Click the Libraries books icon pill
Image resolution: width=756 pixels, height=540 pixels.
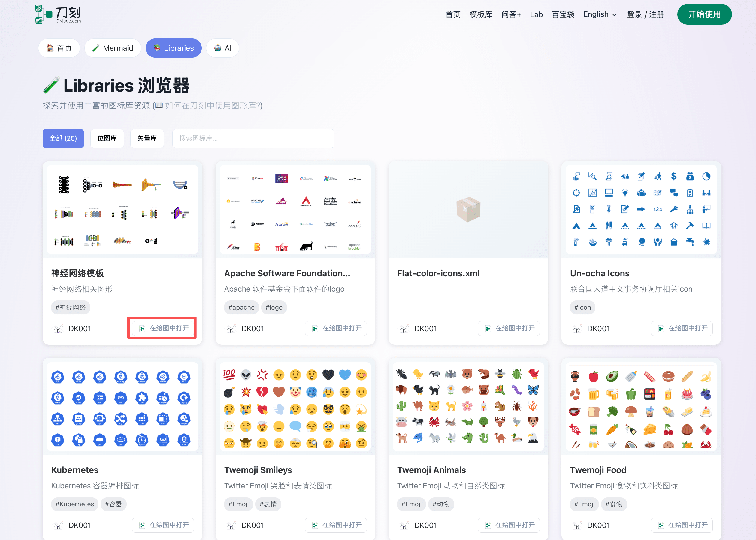coord(156,48)
